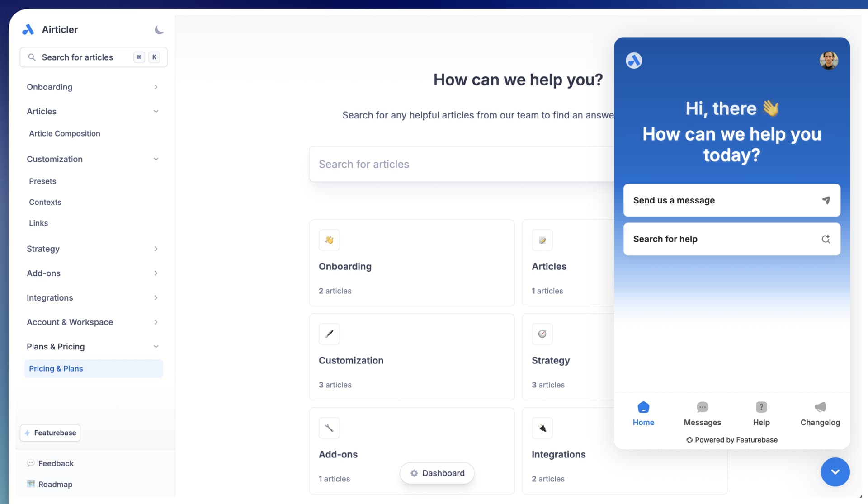
Task: Select Pricing & Plans in the sidebar
Action: [x=56, y=368]
